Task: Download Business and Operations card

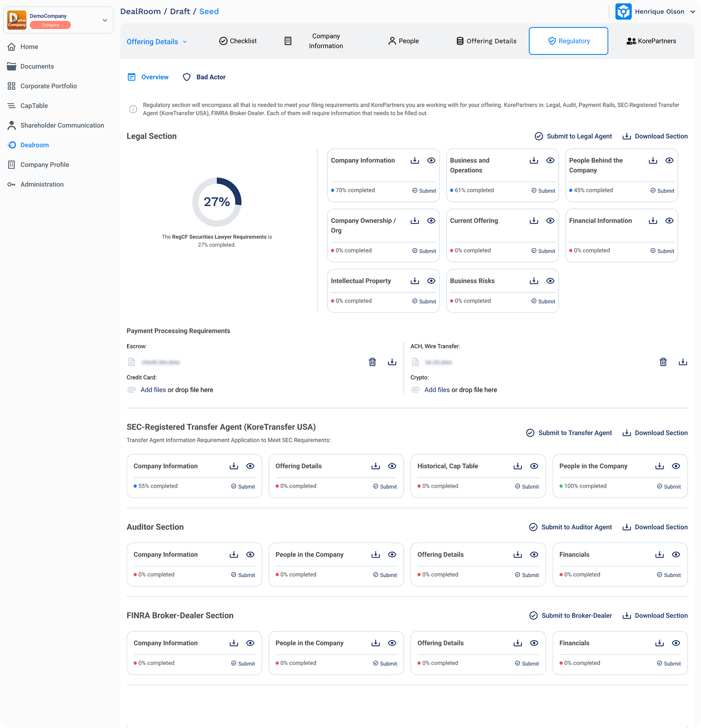Action: (534, 161)
